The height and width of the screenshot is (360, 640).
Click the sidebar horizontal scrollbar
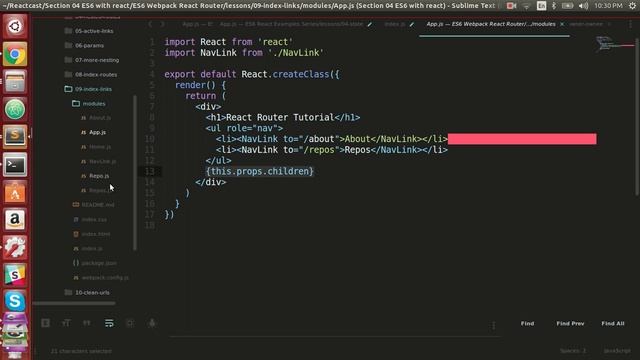pos(74,303)
